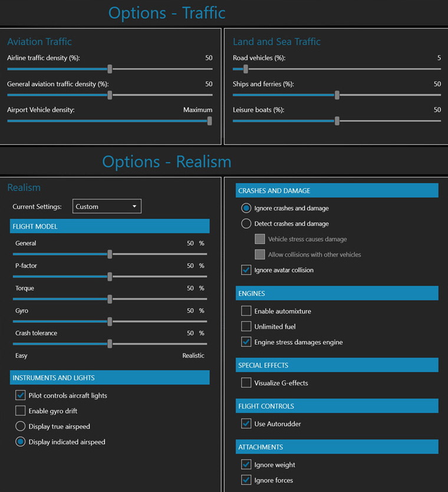The height and width of the screenshot is (492, 448).
Task: Toggle Ignore weight checkbox
Action: 246,465
